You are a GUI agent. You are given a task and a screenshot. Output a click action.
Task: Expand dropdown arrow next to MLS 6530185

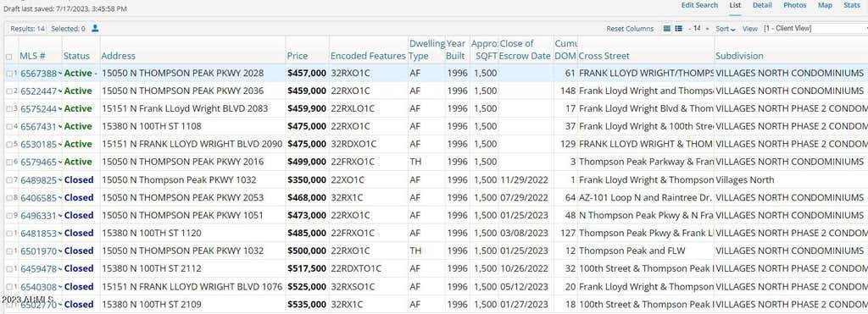click(60, 144)
